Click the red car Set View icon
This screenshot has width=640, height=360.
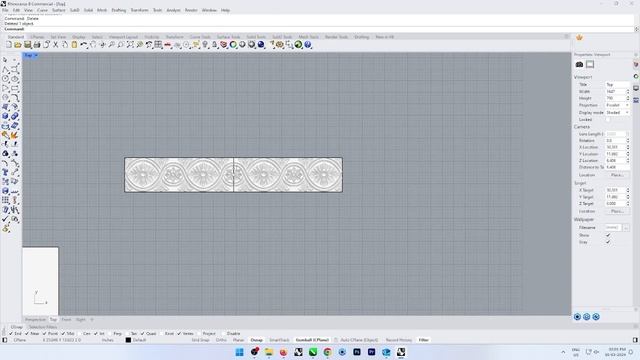click(168, 45)
